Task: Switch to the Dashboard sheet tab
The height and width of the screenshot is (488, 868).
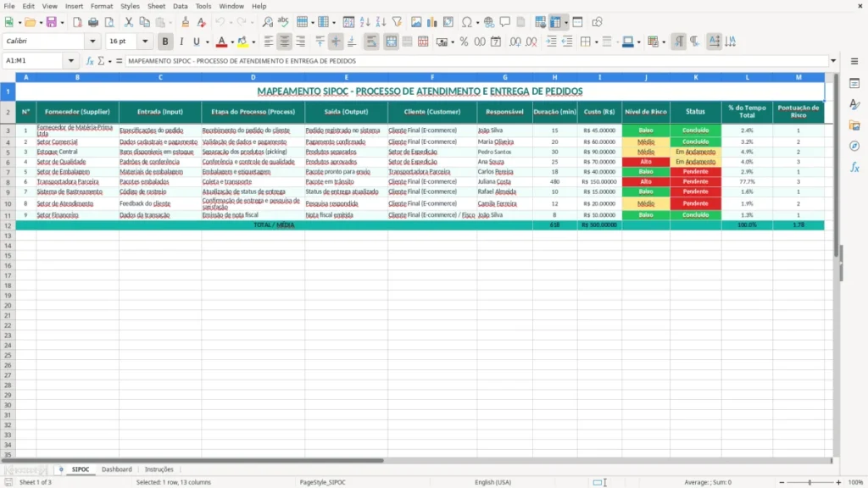Action: (117, 469)
